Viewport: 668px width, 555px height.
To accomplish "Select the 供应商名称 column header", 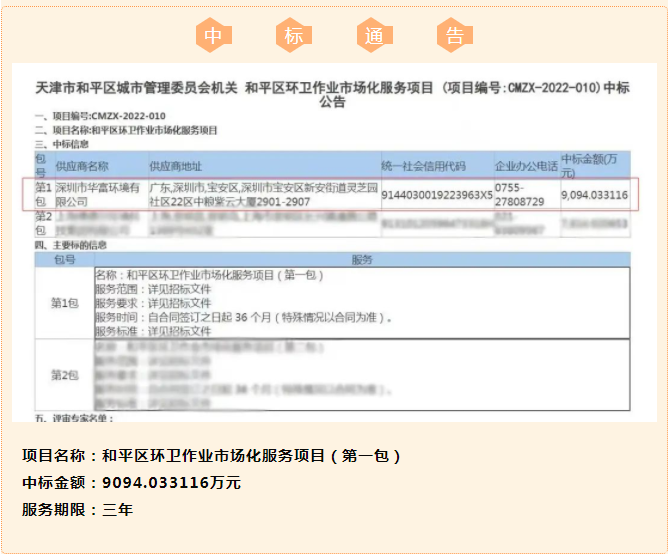I will point(82,166).
